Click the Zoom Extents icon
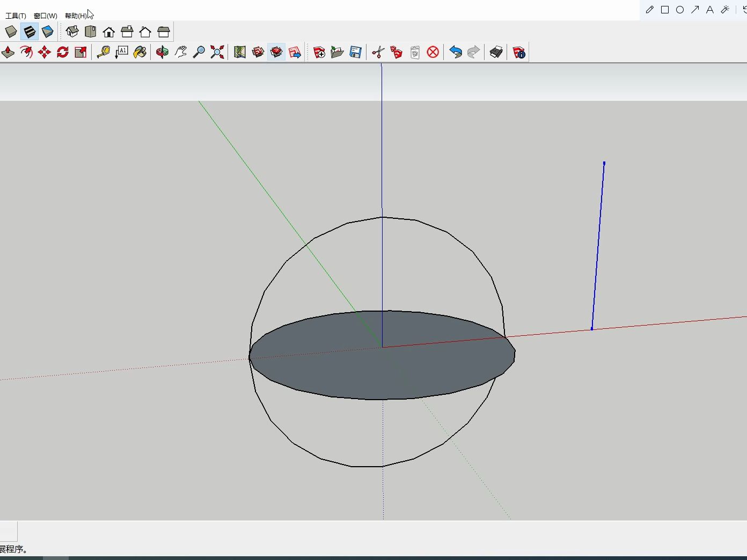Viewport: 747px width, 560px height. click(x=217, y=52)
